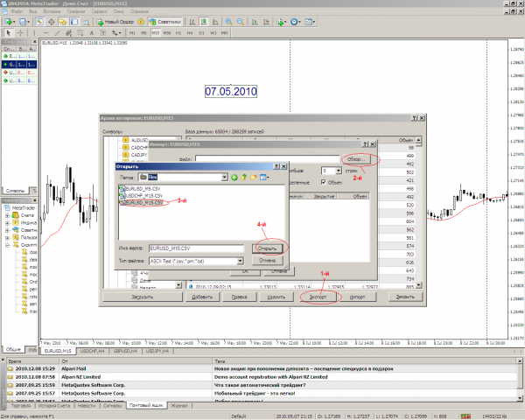This screenshot has height=420, width=525.
Task: Click the Загрузить button in archive window
Action: pos(143,297)
